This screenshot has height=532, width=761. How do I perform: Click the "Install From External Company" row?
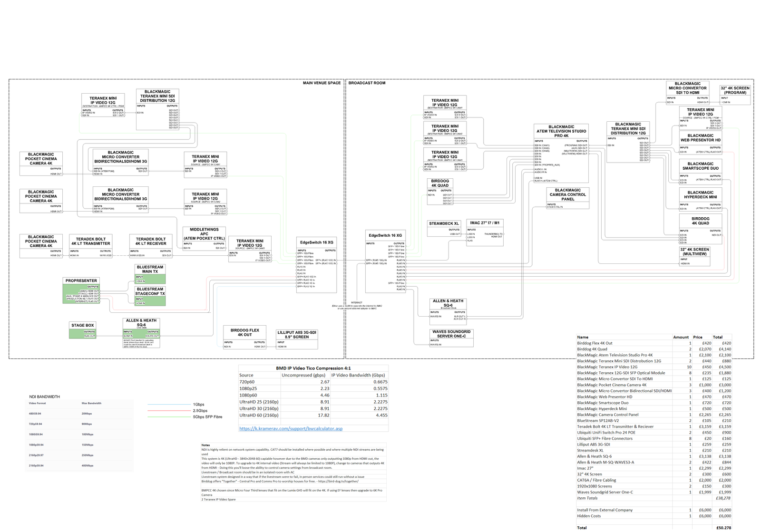tap(654, 510)
